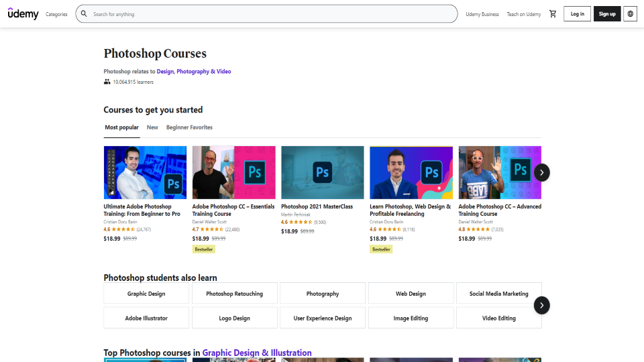
Task: Click the Udemy logo
Action: [x=23, y=13]
